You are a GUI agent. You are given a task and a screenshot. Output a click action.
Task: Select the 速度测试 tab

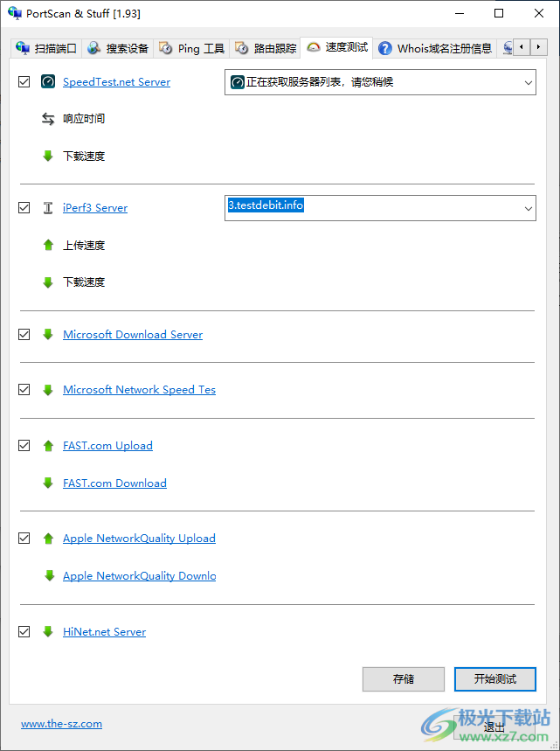coord(337,47)
